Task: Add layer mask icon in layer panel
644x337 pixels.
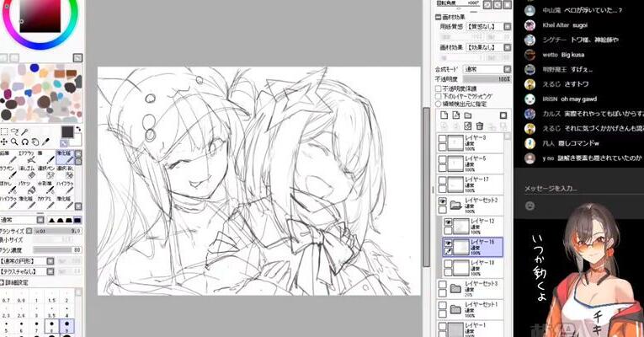Action: click(503, 115)
